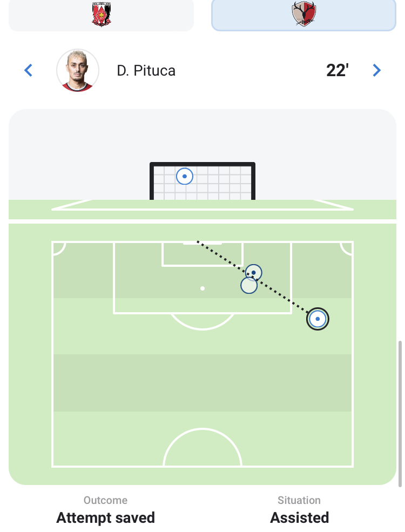
Task: Select the Kashima Antlers crest tab
Action: (x=303, y=15)
